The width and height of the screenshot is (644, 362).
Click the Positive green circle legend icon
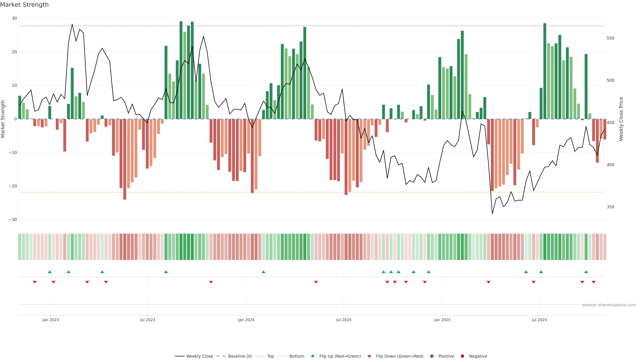(x=432, y=356)
